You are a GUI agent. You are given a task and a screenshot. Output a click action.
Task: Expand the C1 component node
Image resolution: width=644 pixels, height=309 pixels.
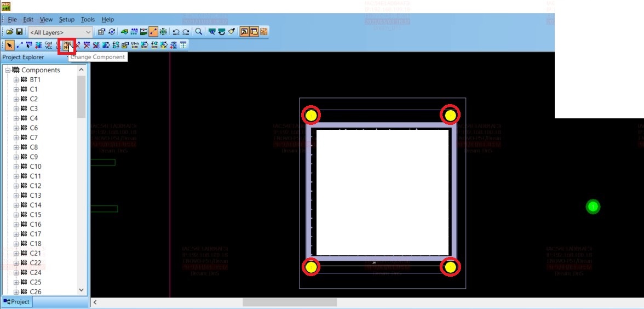coord(16,89)
